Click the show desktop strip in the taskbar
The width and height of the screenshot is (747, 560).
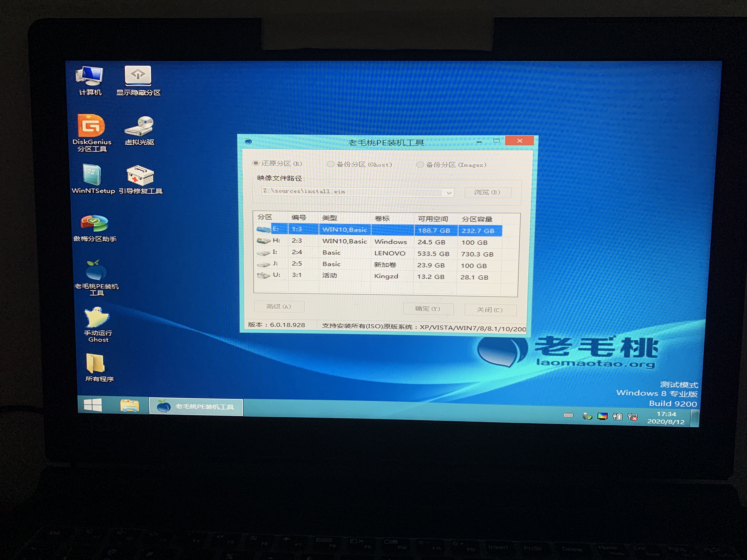pyautogui.click(x=694, y=419)
